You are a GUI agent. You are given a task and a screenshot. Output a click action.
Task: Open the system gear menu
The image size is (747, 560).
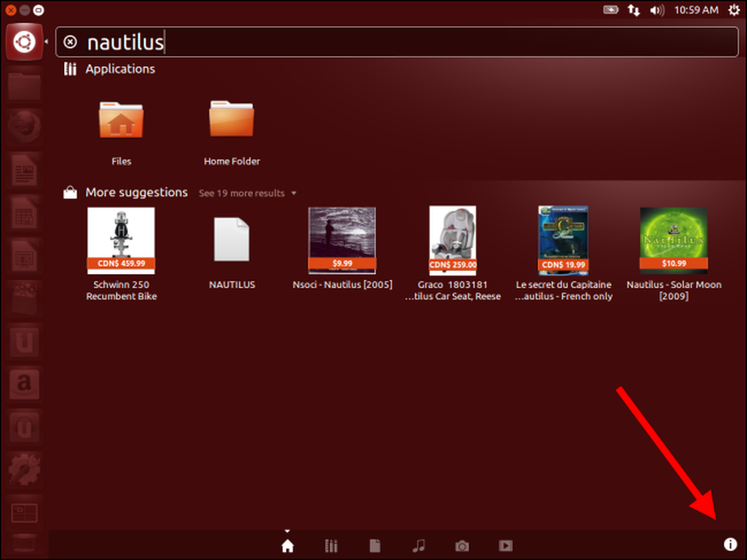click(734, 10)
